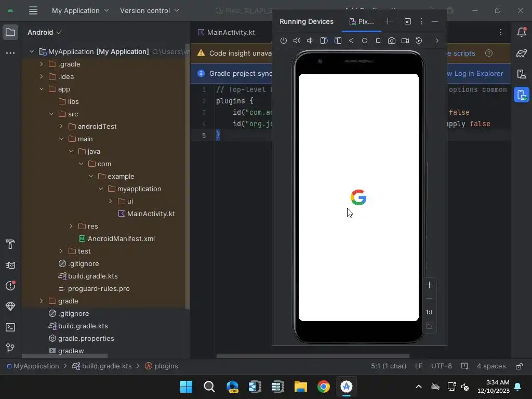Click the editor horizontal scrollbar
This screenshot has height=399, width=532.
313,356
